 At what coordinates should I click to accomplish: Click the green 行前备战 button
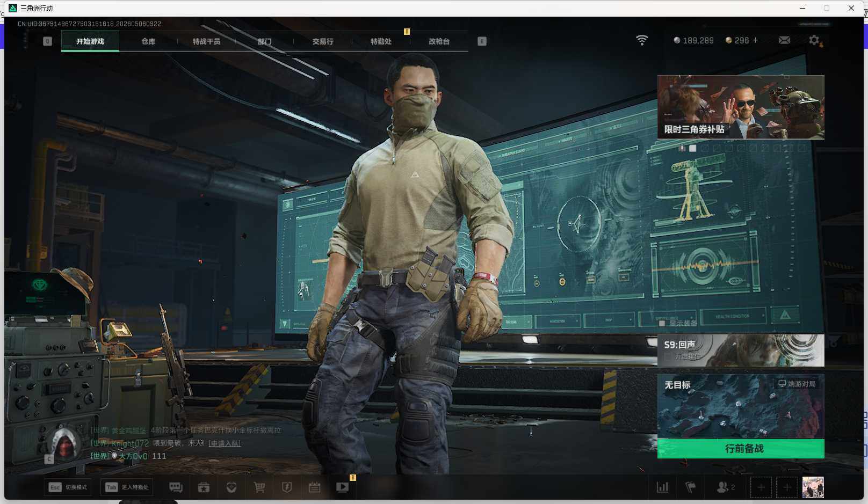[x=741, y=449]
